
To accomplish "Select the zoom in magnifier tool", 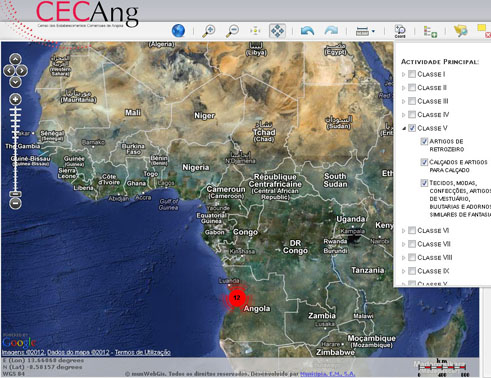I will (x=209, y=31).
